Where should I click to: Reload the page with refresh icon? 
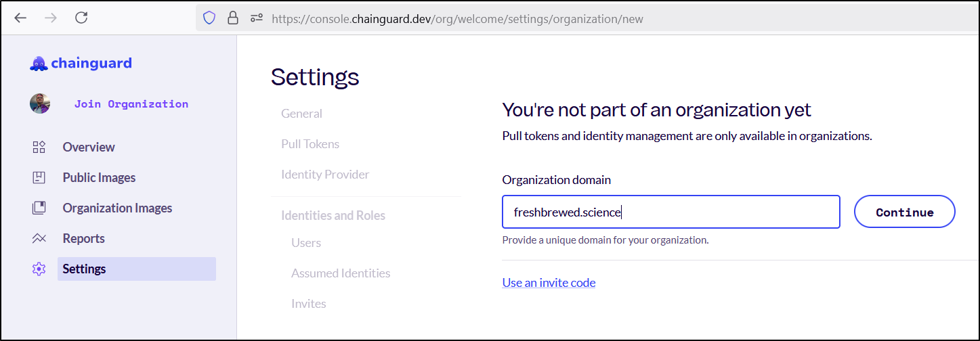pyautogui.click(x=81, y=18)
